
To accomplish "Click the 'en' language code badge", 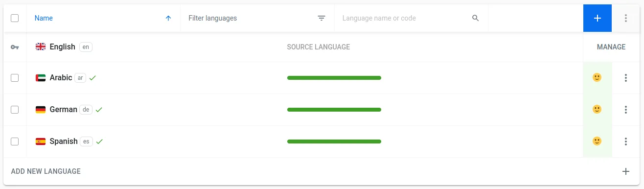I will 86,47.
